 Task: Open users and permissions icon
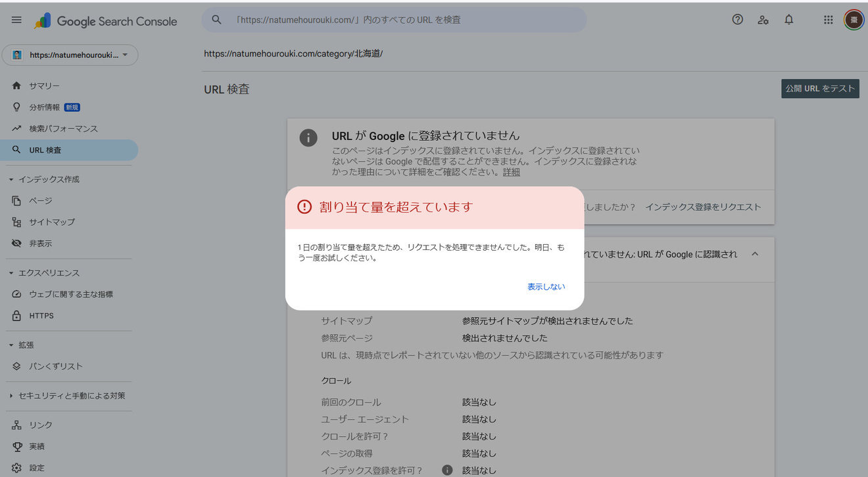(763, 20)
